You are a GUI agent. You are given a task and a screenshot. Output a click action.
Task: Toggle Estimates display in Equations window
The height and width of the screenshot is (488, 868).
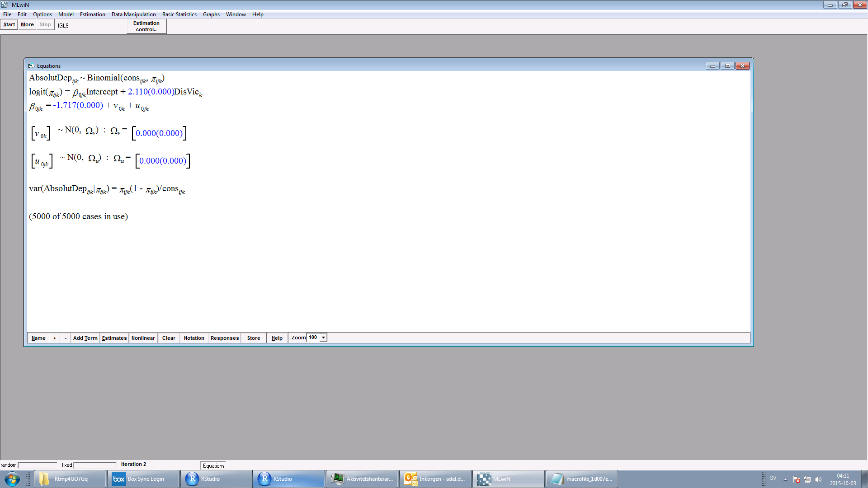pos(114,338)
